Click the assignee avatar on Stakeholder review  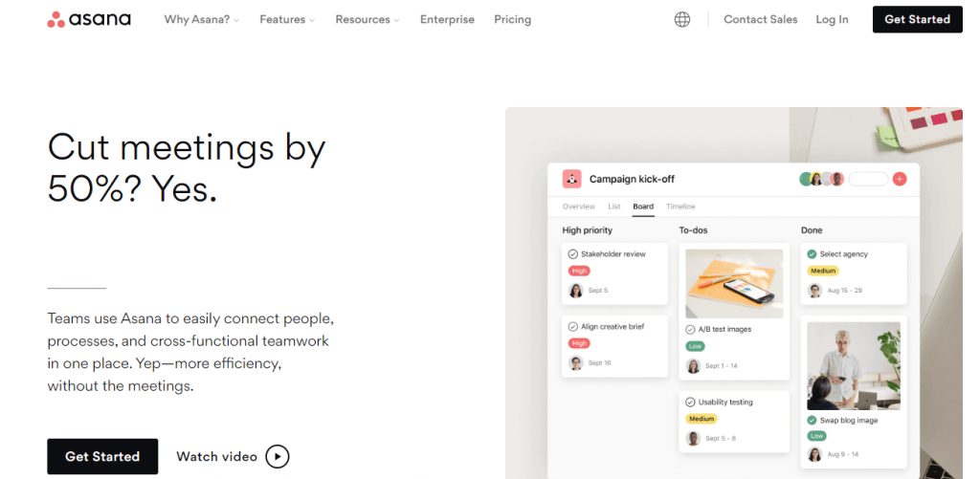[575, 291]
